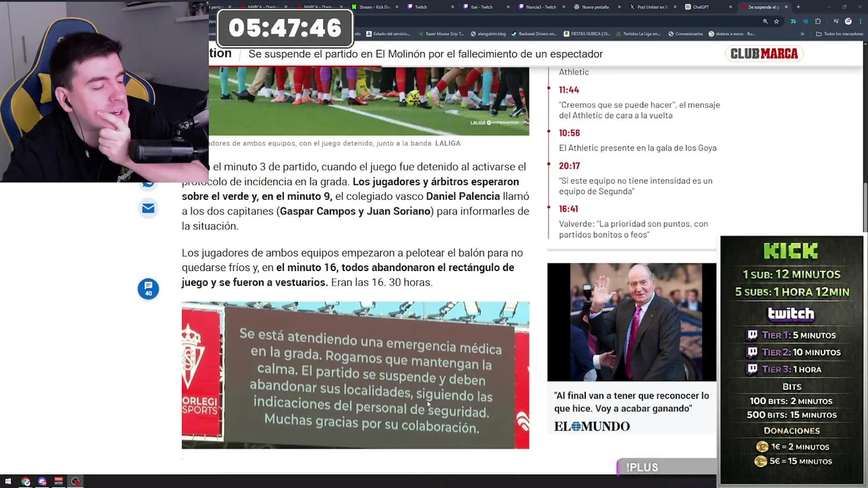The image size is (868, 488).
Task: Open Chrome from the taskbar
Action: pos(26,482)
